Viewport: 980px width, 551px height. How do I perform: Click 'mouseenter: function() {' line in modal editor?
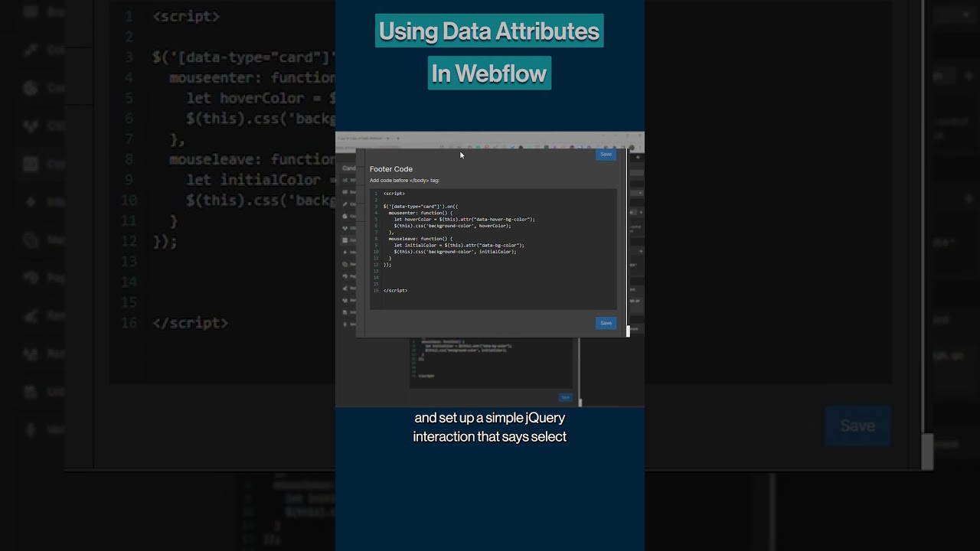tap(420, 213)
